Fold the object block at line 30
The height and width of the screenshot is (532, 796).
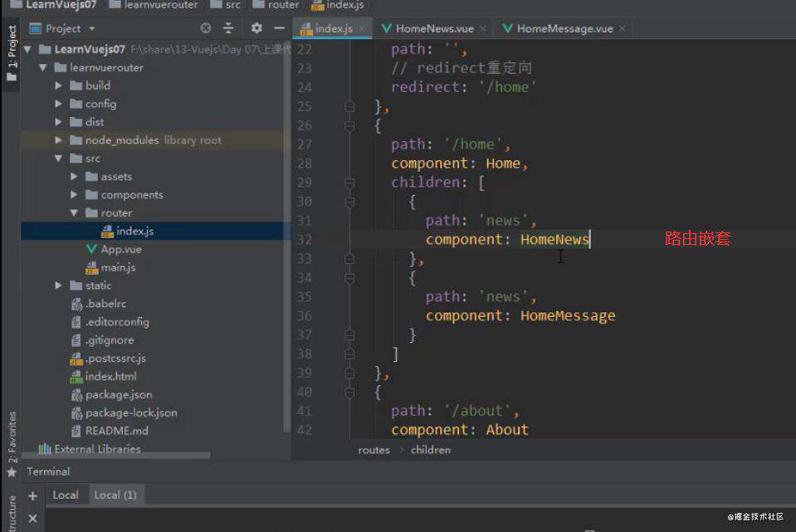[x=349, y=202]
